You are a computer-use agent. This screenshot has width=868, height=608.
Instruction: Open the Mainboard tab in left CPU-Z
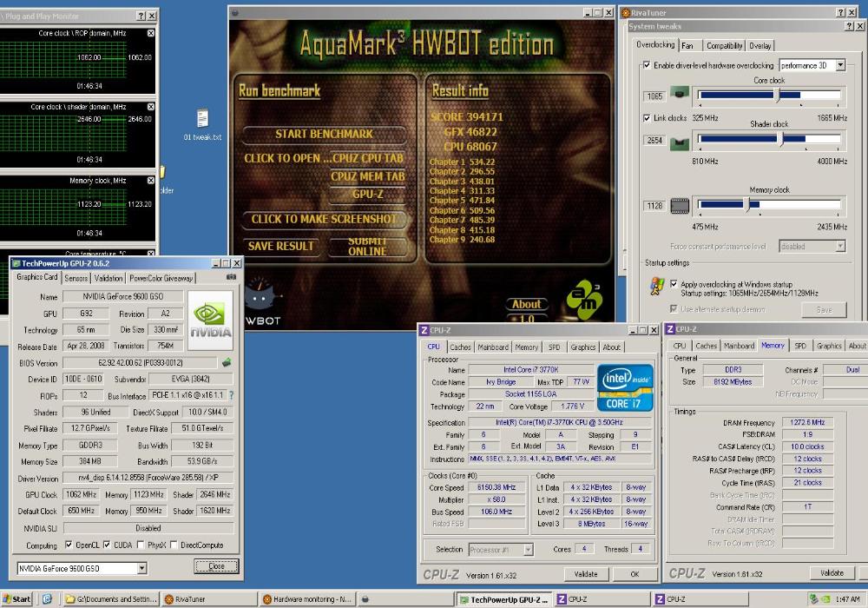493,347
